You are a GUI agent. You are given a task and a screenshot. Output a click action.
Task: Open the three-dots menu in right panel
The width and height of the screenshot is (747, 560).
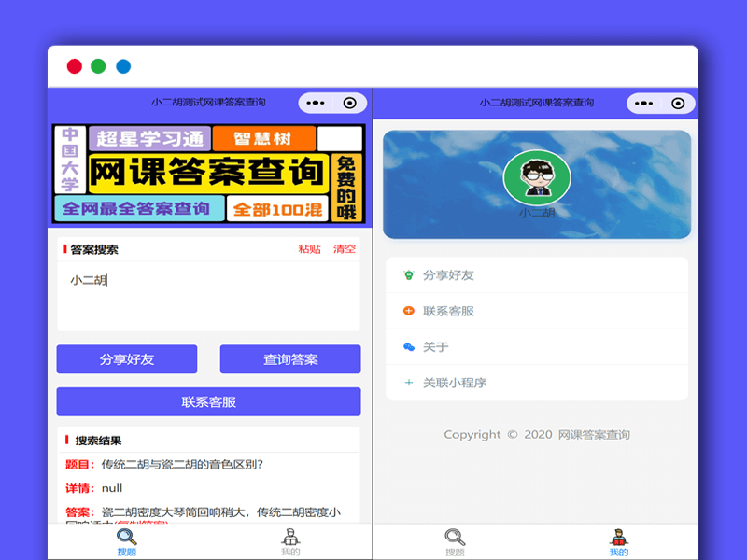[643, 104]
